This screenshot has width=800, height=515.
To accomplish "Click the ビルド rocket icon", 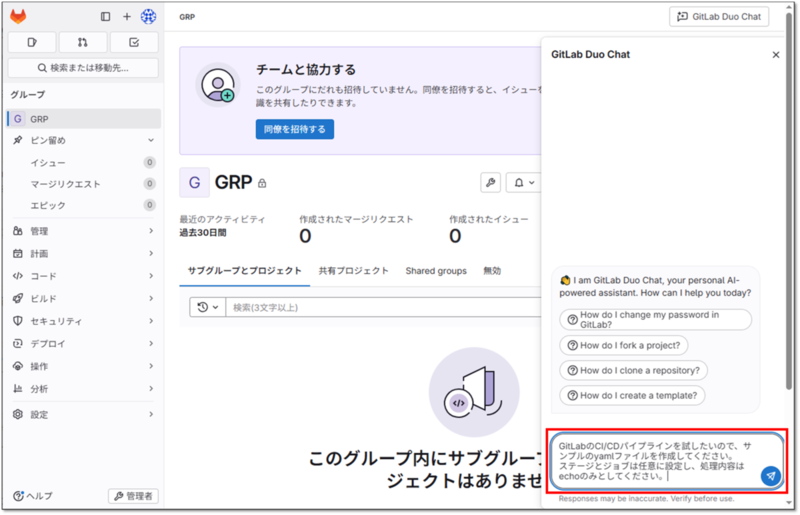I will 18,299.
